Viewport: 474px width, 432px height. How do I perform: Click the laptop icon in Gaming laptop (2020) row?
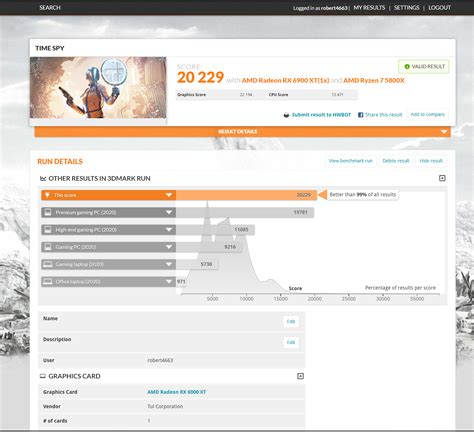click(48, 264)
